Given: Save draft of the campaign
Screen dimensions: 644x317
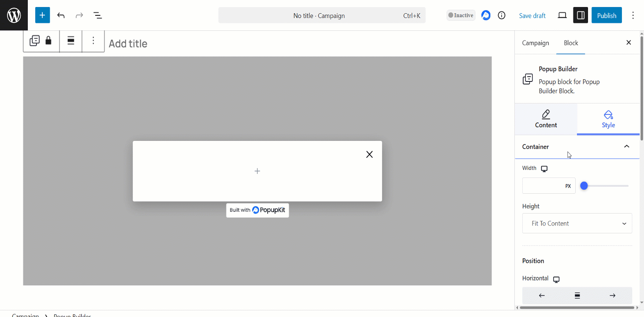Looking at the screenshot, I should 532,15.
